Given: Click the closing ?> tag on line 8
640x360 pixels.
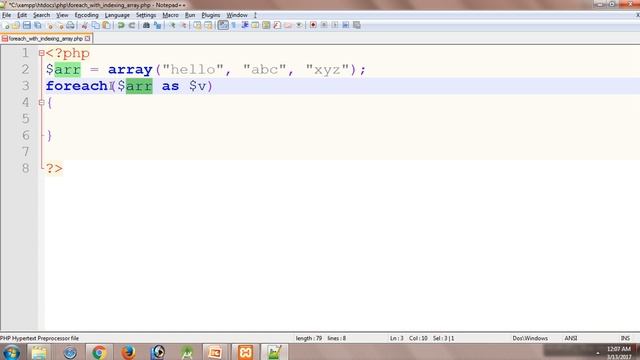Looking at the screenshot, I should coord(54,169).
